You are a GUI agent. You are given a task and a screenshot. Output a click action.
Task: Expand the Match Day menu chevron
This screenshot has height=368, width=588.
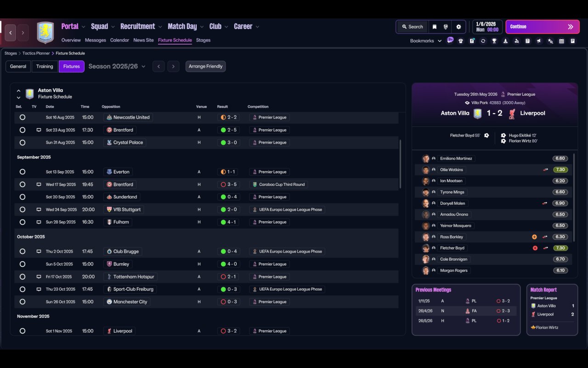click(x=202, y=27)
